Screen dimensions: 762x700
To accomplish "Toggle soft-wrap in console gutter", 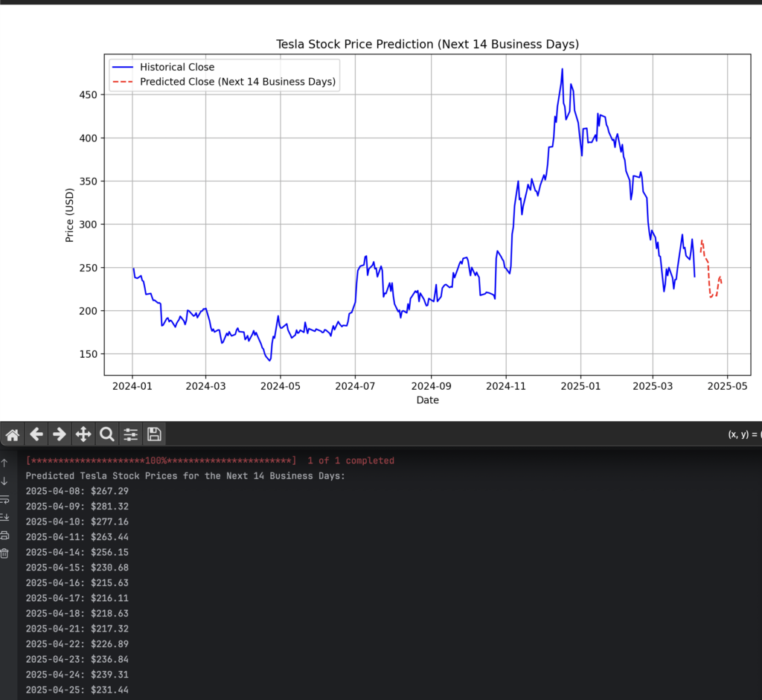I will click(4, 499).
